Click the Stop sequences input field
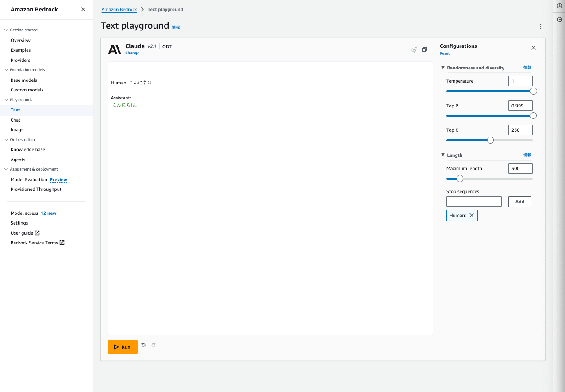 click(473, 201)
